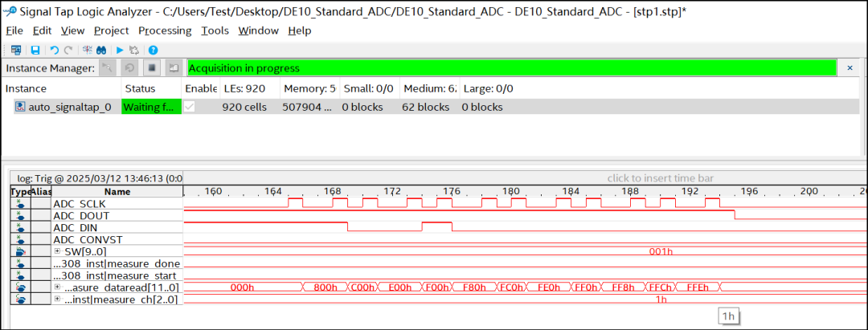Click the Autorun Analysis loop icon

129,68
